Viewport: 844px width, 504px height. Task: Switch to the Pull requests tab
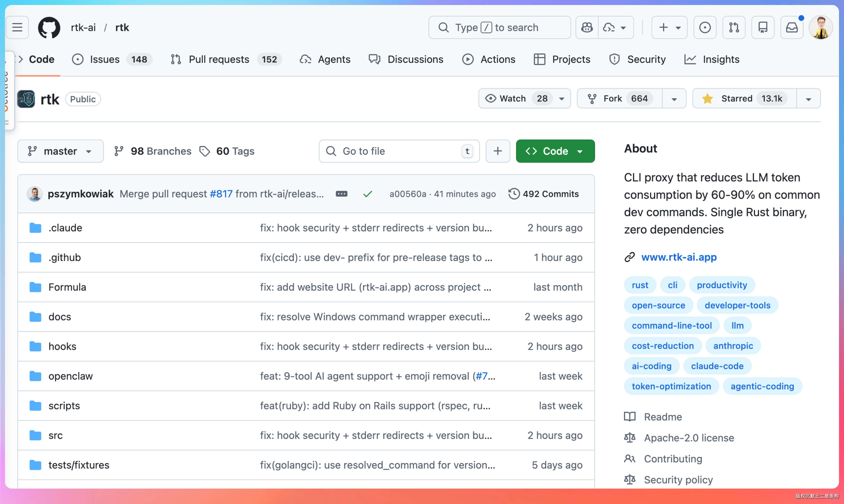pyautogui.click(x=219, y=59)
